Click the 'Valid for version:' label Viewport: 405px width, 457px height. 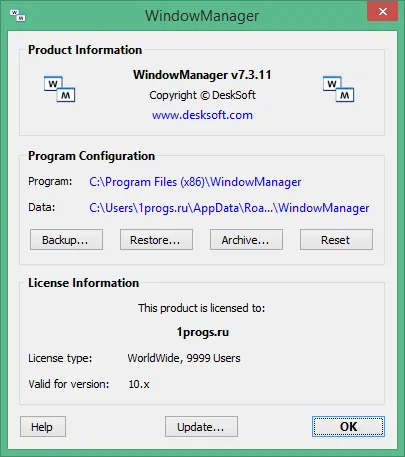pyautogui.click(x=69, y=384)
